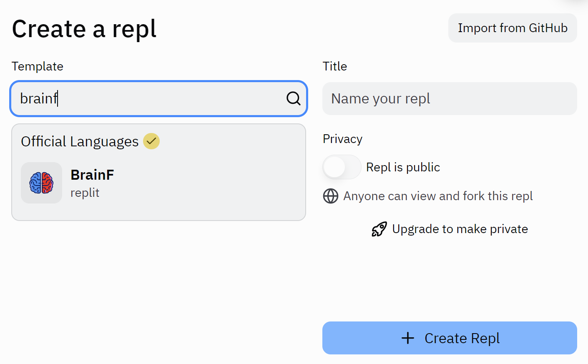Click the Official Languages verified checkmark badge

(151, 141)
